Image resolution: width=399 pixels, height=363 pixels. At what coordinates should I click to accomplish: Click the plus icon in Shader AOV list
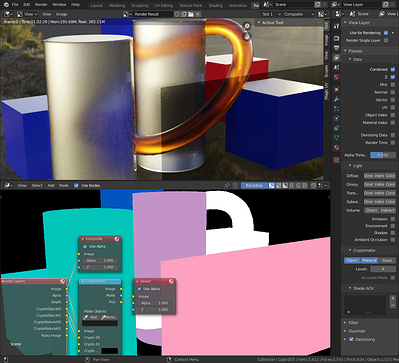tap(393, 298)
